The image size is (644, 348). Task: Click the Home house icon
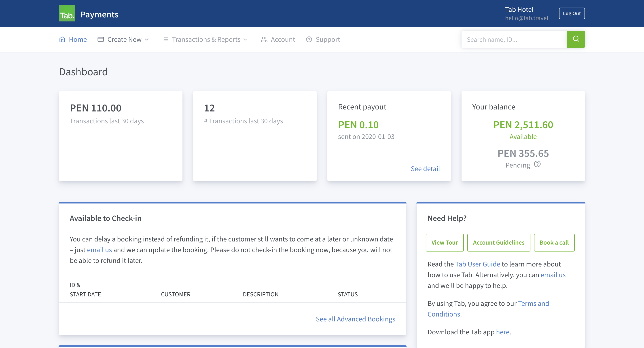pos(62,40)
